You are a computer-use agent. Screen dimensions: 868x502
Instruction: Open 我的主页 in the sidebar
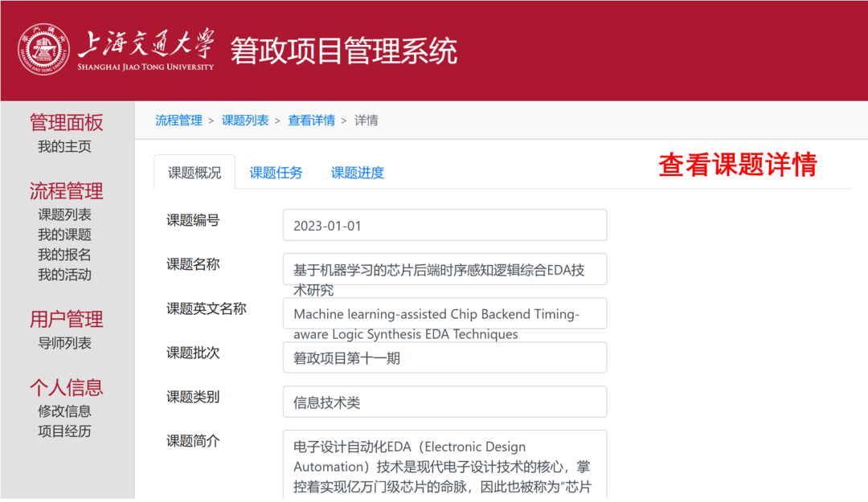click(x=64, y=147)
